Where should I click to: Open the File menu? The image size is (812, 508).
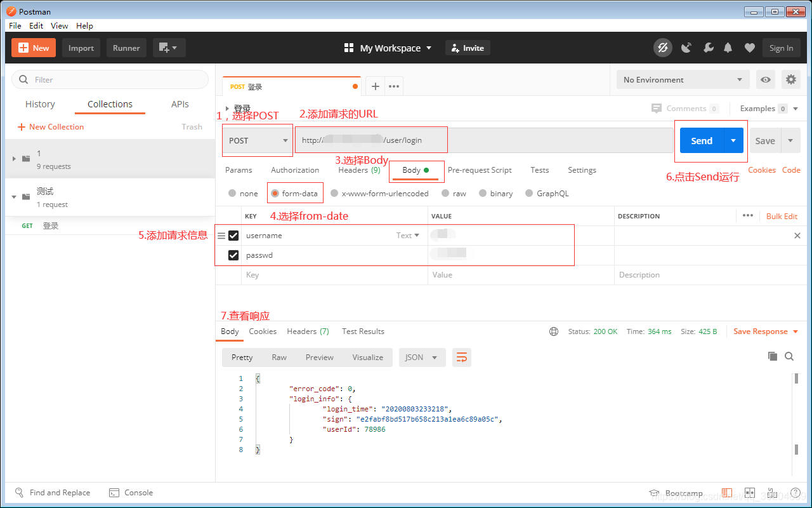pos(15,25)
